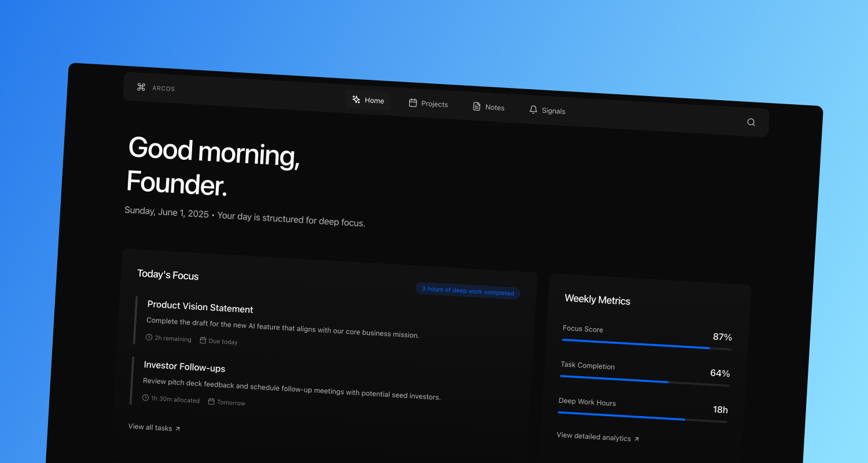Open the Product Vision Statement task
The width and height of the screenshot is (868, 463).
click(x=200, y=307)
